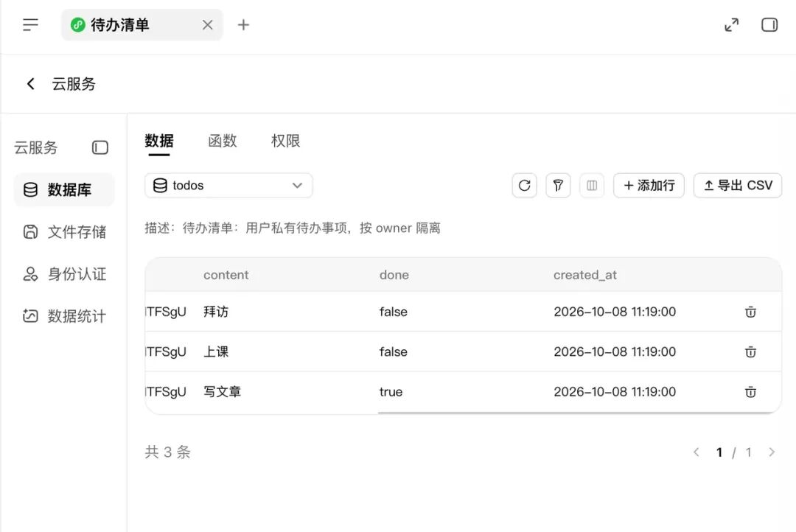Switch to the 数据 tab
Screen dimensions: 796x532
point(159,141)
